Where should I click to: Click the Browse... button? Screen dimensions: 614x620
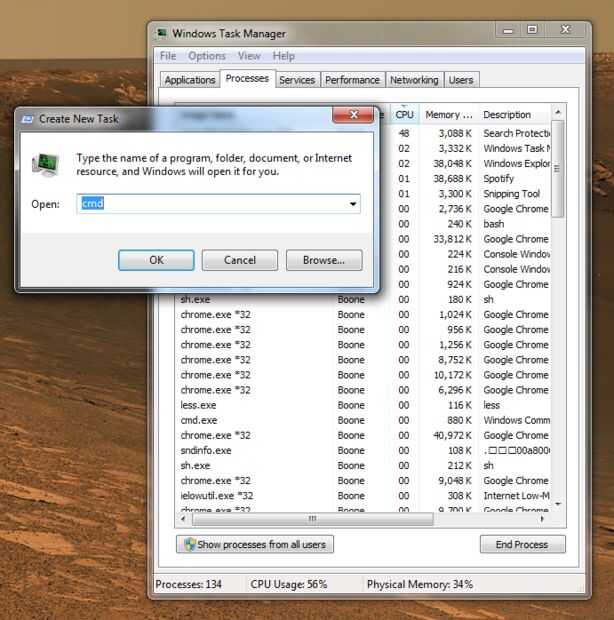click(324, 260)
